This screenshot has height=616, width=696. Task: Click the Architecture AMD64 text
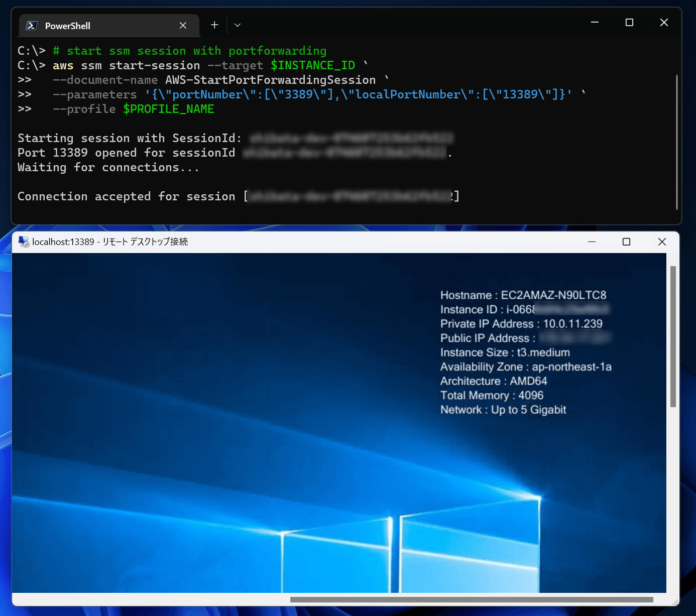tap(494, 381)
